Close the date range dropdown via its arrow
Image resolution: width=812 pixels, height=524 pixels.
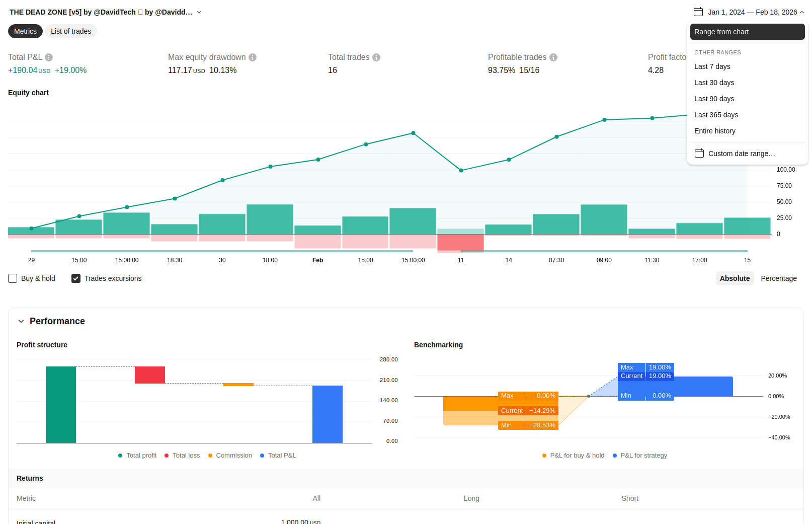[802, 12]
